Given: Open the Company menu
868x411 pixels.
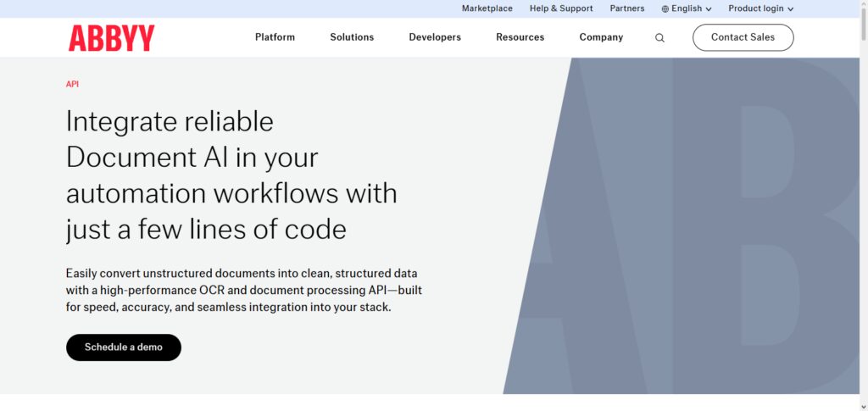Looking at the screenshot, I should pos(601,37).
